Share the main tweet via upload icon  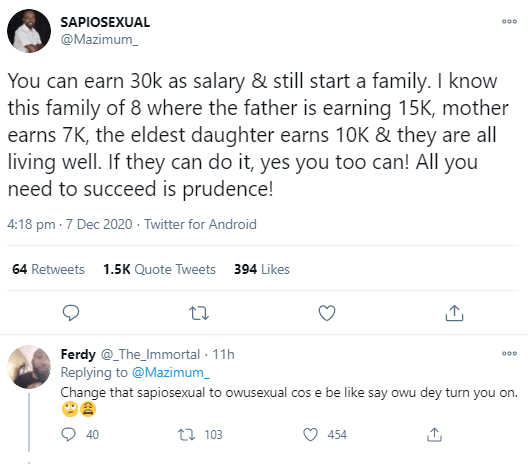pyautogui.click(x=454, y=313)
